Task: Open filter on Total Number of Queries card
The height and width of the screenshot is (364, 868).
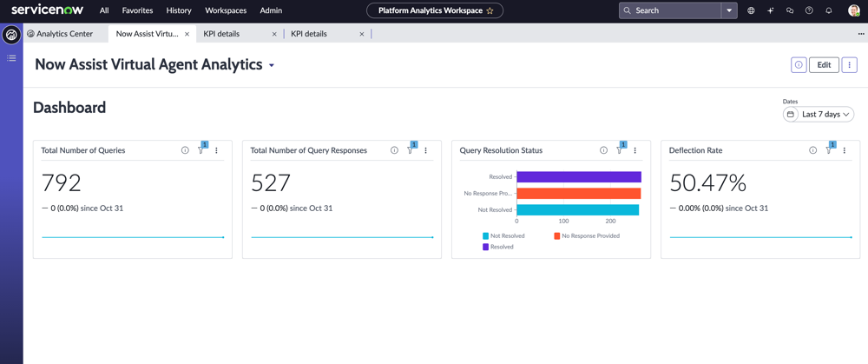Action: point(201,150)
